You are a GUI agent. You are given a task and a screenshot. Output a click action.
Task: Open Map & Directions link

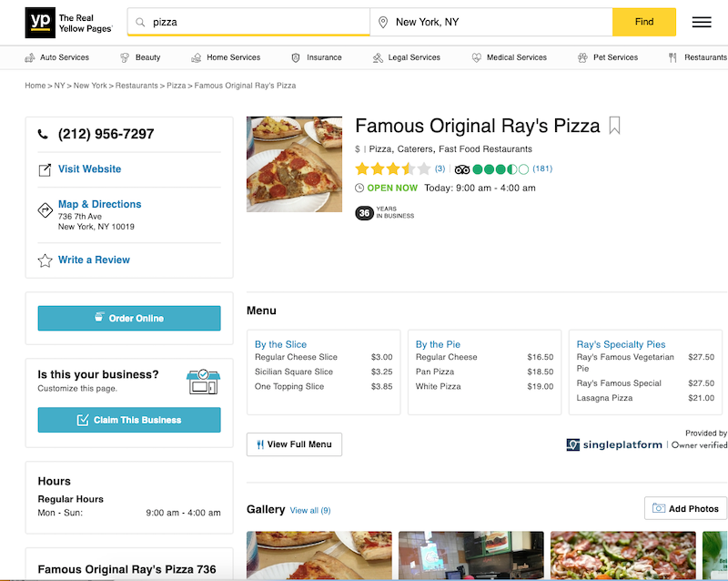[x=100, y=204]
